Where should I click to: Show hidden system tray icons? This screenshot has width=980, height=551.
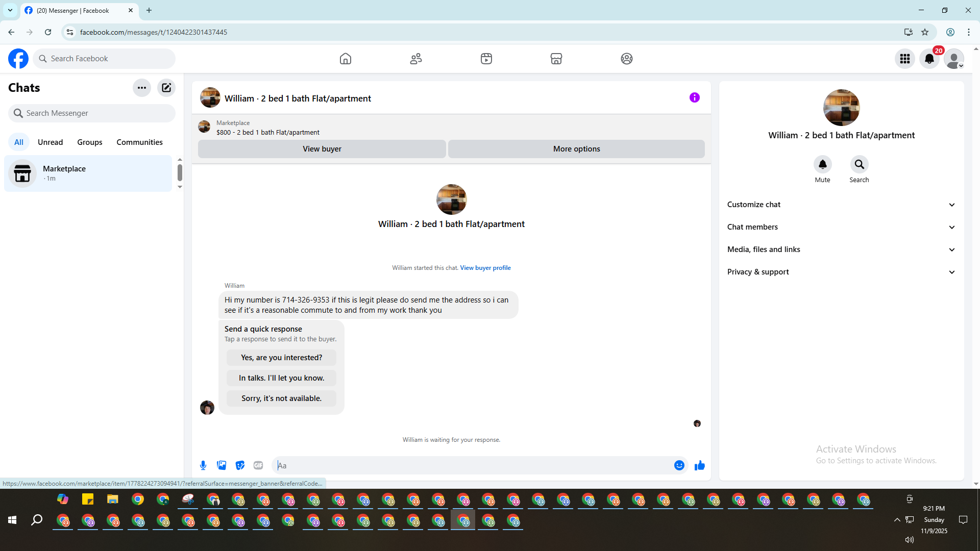click(897, 520)
